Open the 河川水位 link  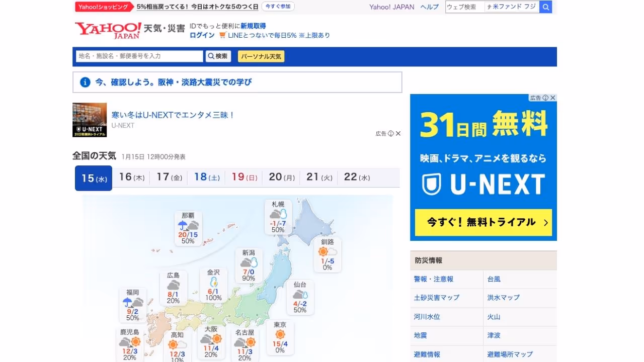click(x=427, y=317)
